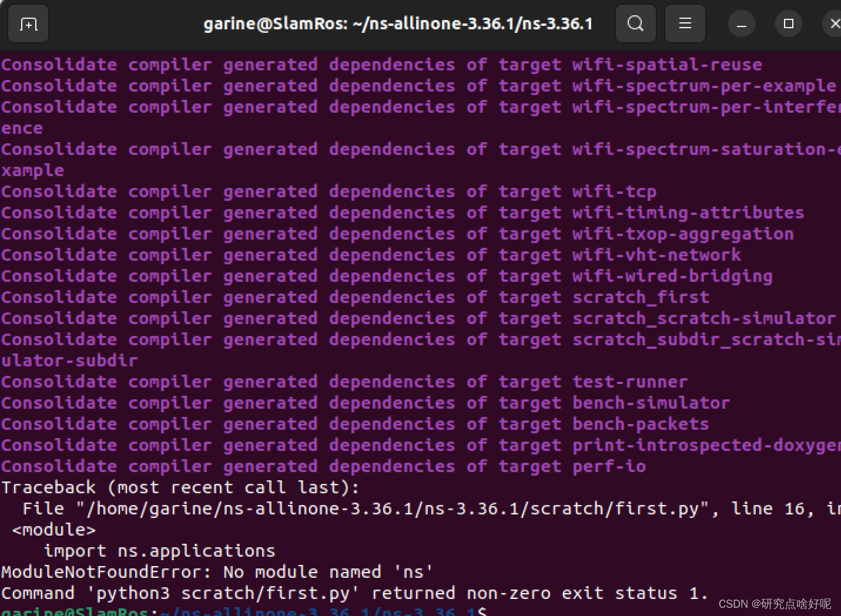Screen dimensions: 841x616
Task: Click the title bar showing ns-3.36.1 path
Action: pyautogui.click(x=398, y=23)
